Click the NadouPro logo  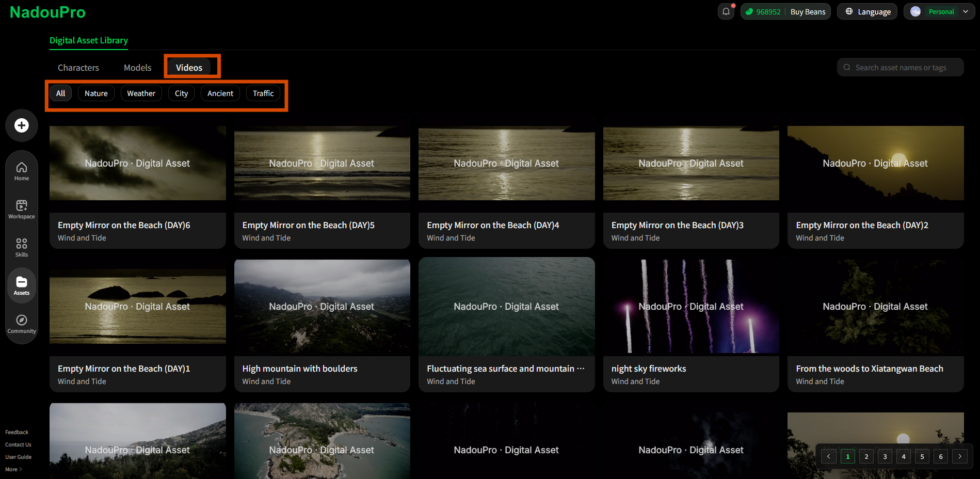(x=47, y=12)
